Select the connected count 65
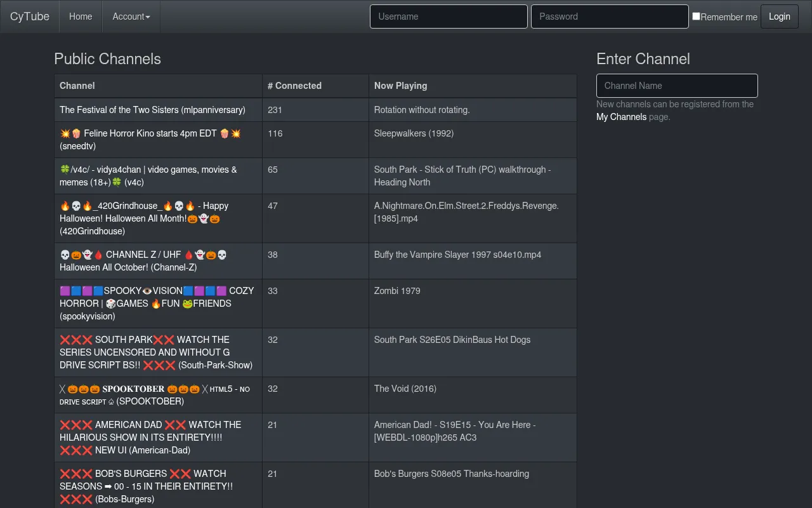 [273, 170]
